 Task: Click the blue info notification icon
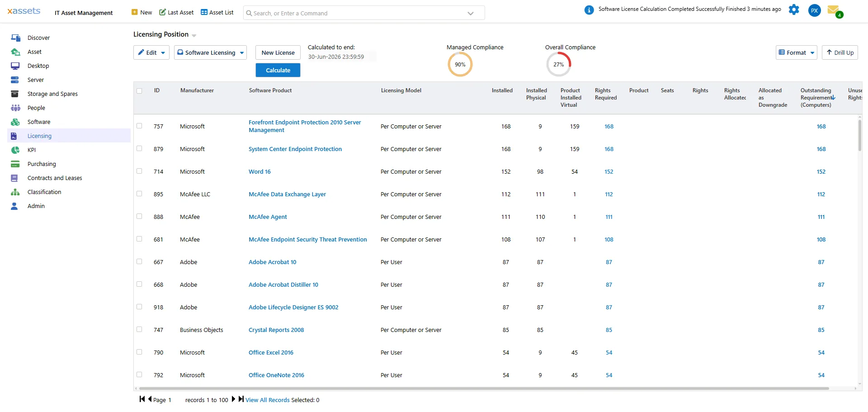click(589, 10)
